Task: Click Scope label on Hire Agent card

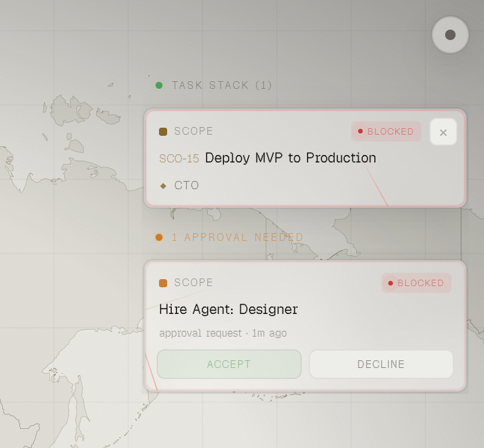Action: click(193, 283)
